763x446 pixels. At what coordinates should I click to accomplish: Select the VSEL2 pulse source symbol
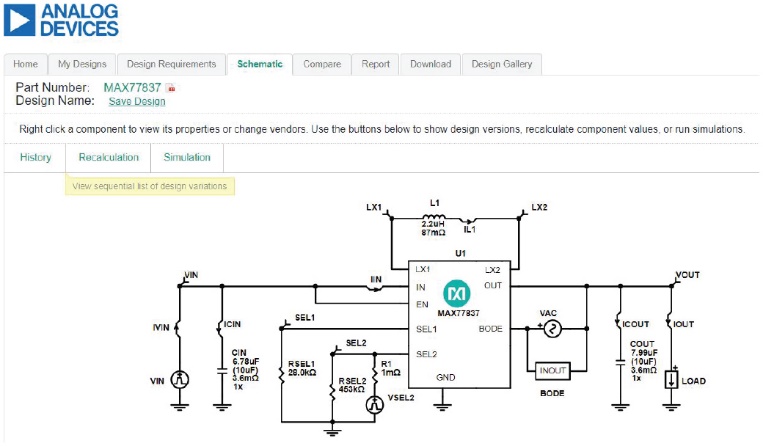point(374,403)
